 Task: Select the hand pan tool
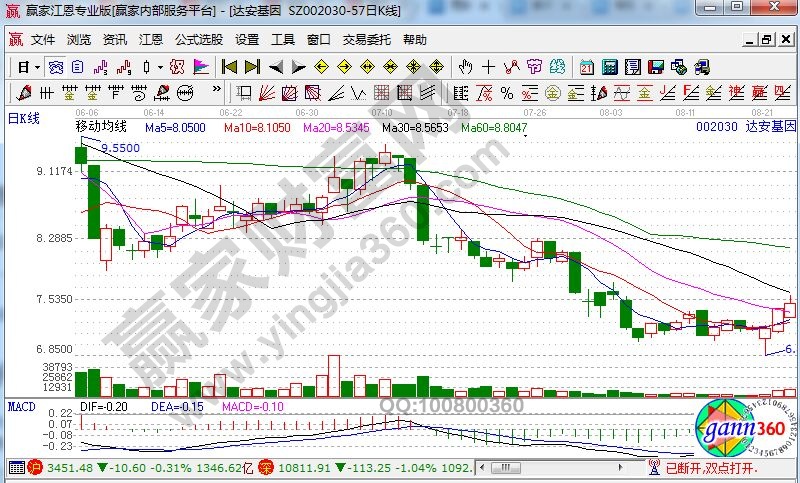pyautogui.click(x=465, y=67)
